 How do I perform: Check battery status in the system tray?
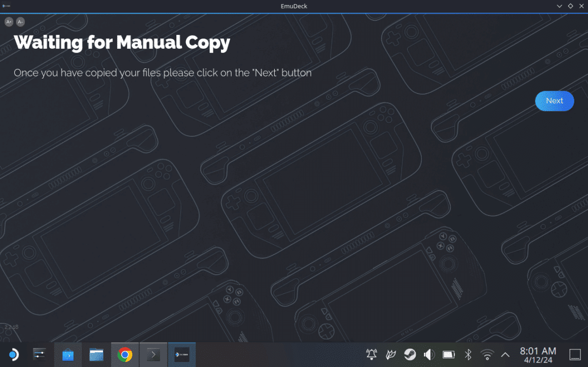coord(449,354)
